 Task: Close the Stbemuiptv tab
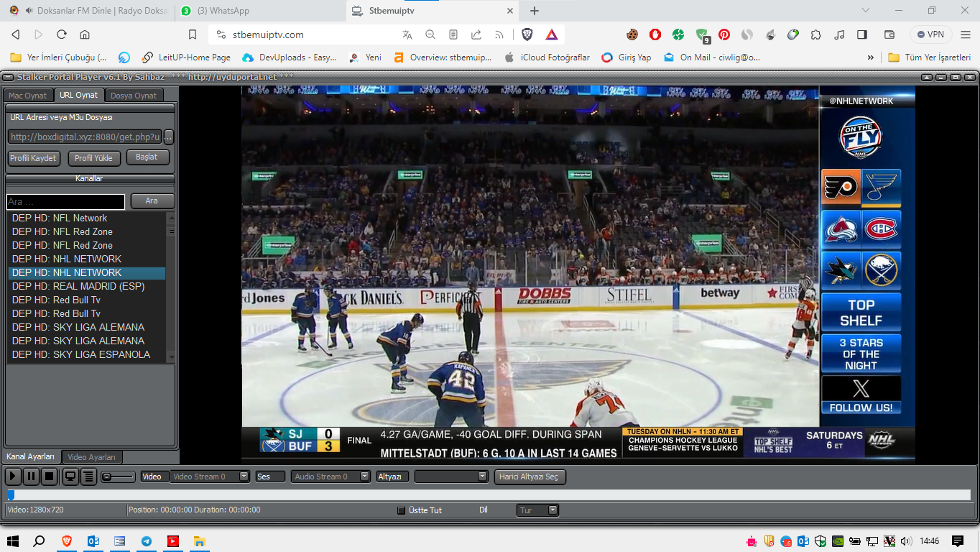pyautogui.click(x=510, y=11)
